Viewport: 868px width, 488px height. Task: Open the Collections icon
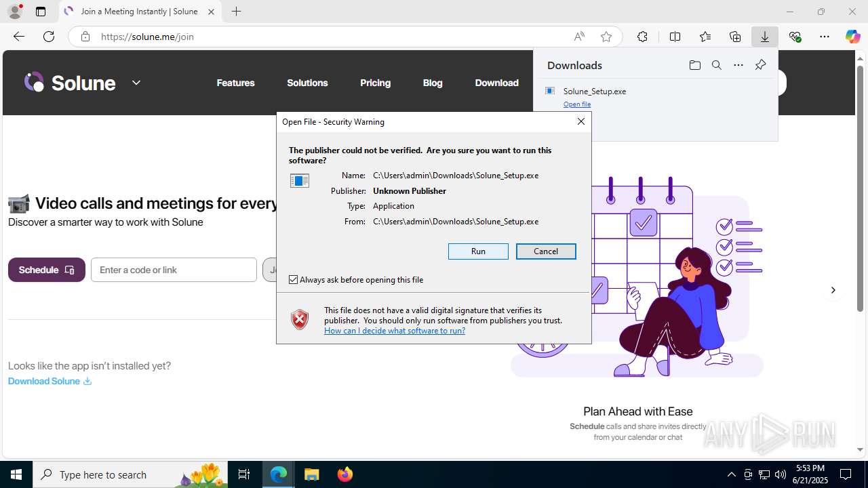click(735, 37)
